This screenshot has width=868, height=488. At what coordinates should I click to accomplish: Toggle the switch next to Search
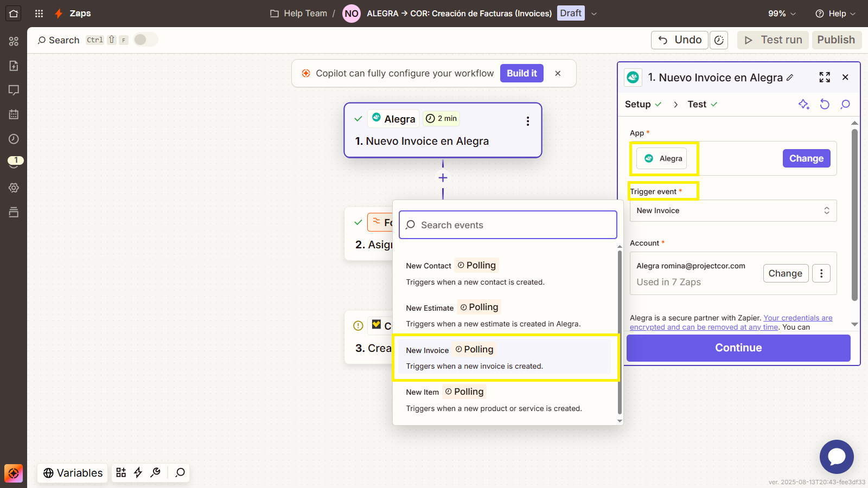pyautogui.click(x=146, y=40)
